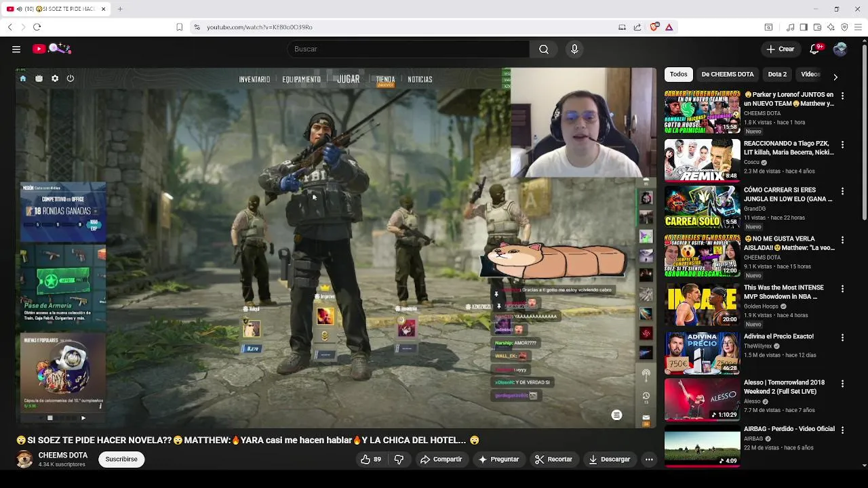Open AIRBAG - Perdido video title
Screen dimensions: 868x488
pos(789,429)
